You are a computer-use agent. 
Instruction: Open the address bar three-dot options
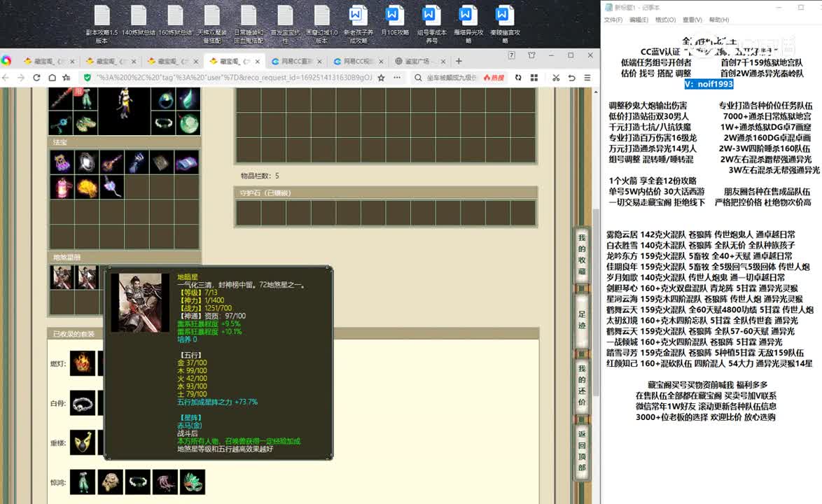tap(397, 78)
